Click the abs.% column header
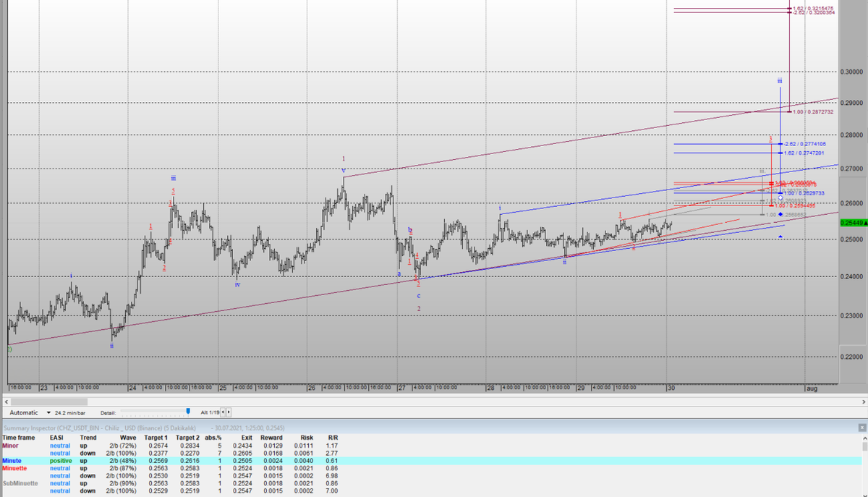Screen dimensions: 868x497 tap(213, 438)
